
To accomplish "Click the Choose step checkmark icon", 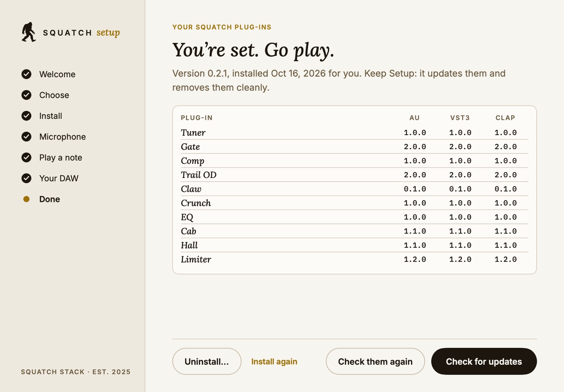I will 27,95.
